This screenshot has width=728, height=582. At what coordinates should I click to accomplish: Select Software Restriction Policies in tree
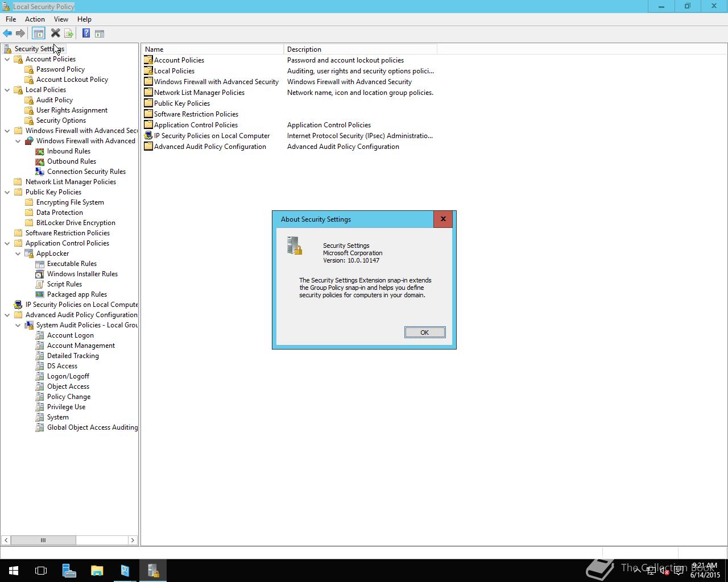tap(68, 233)
